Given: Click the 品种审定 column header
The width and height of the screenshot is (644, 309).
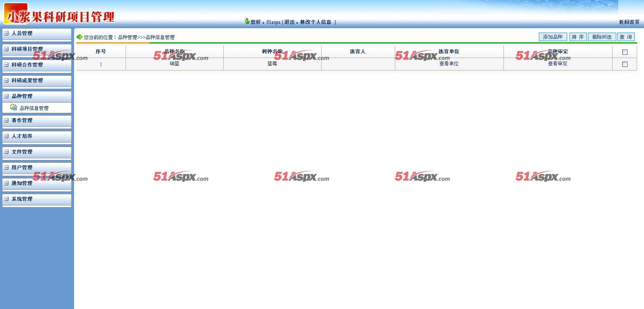Looking at the screenshot, I should coord(557,52).
